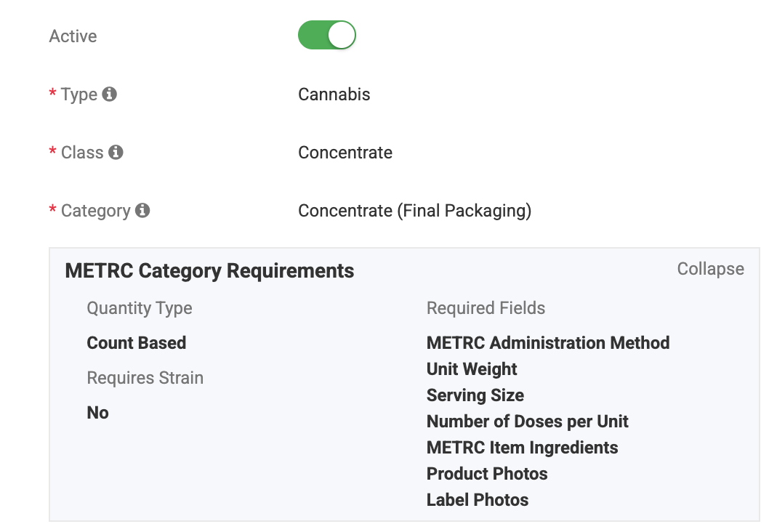Click the Active field label
769x532 pixels.
(73, 36)
